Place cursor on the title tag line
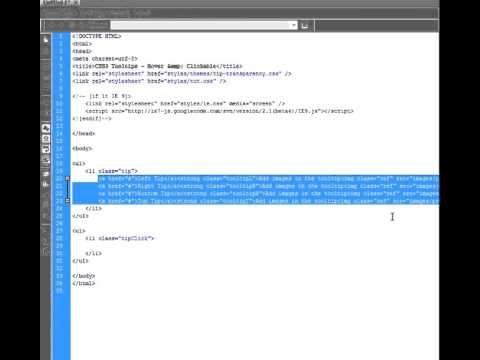 click(x=157, y=66)
